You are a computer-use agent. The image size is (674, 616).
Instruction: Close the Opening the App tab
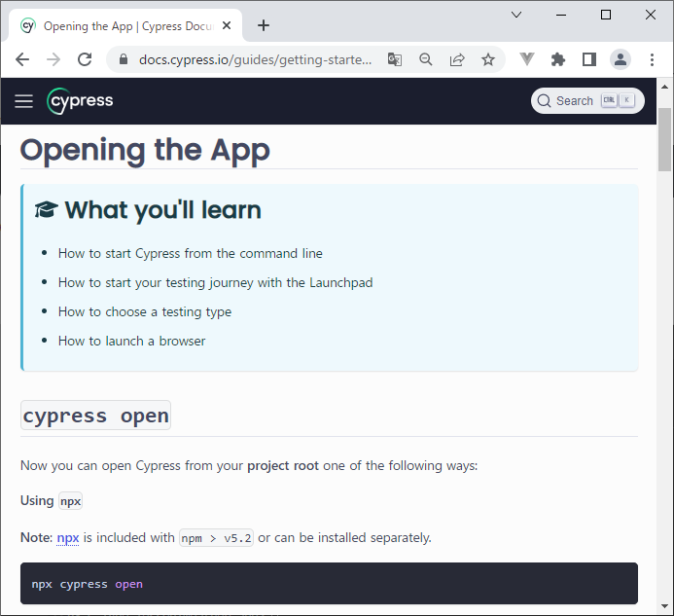[x=227, y=26]
